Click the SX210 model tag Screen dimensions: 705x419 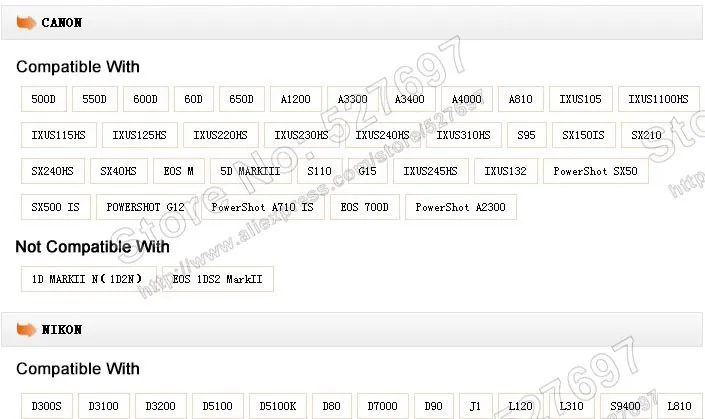647,135
